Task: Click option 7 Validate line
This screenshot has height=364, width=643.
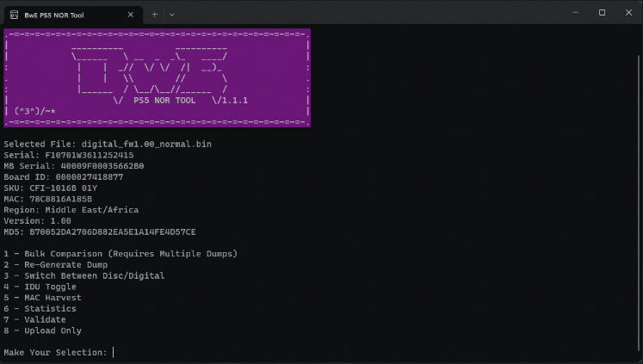Action: [x=34, y=320]
